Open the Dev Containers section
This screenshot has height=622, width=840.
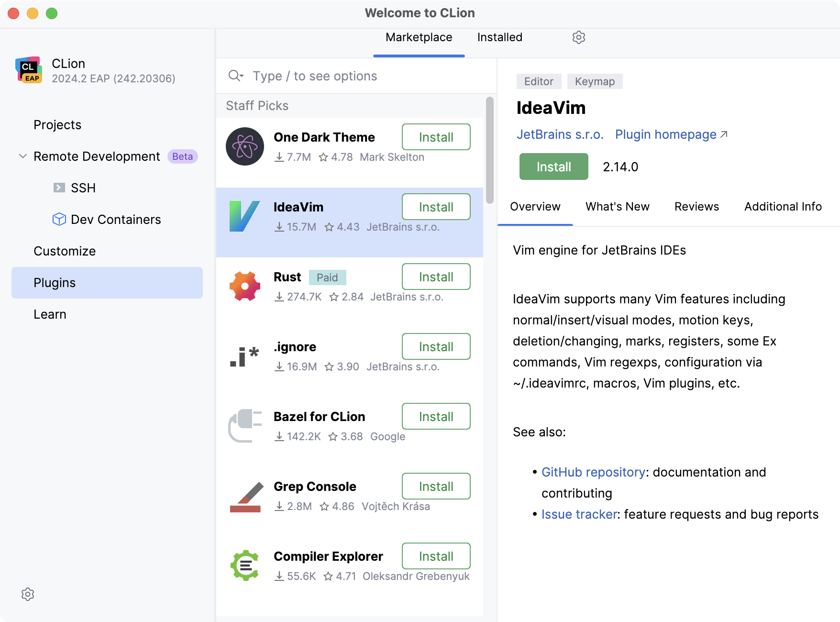coord(116,219)
